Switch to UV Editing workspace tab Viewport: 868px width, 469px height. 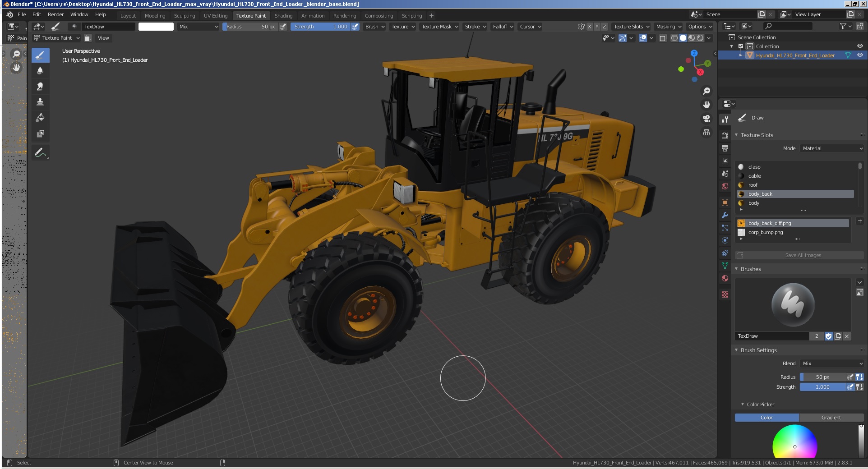216,15
